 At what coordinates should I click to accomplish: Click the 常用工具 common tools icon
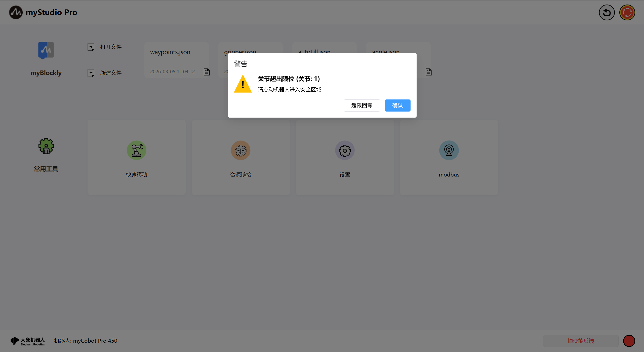tap(46, 146)
